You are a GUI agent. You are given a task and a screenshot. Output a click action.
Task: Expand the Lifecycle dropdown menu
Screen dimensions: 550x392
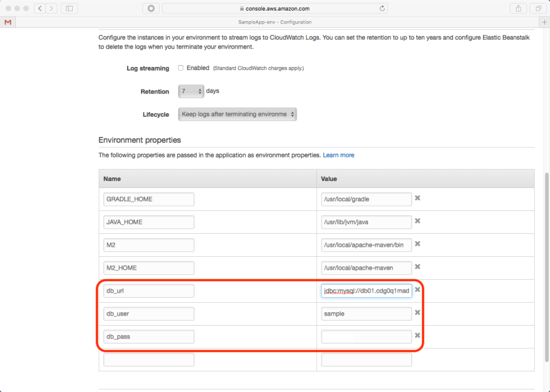(237, 115)
